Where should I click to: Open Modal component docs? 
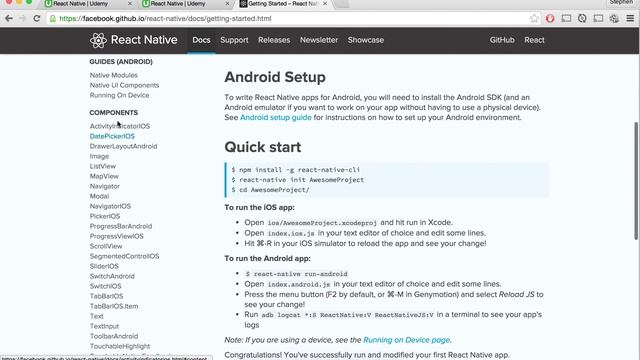(99, 196)
